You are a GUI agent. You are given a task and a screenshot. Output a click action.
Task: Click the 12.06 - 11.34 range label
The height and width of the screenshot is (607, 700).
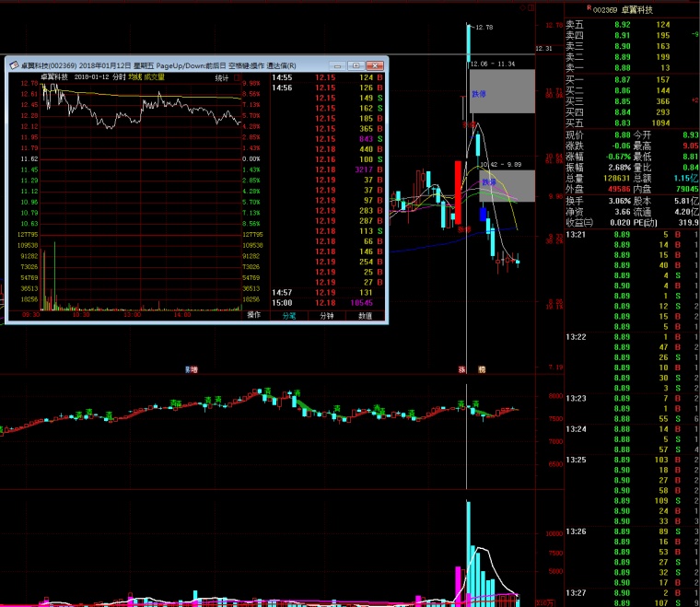(x=493, y=64)
